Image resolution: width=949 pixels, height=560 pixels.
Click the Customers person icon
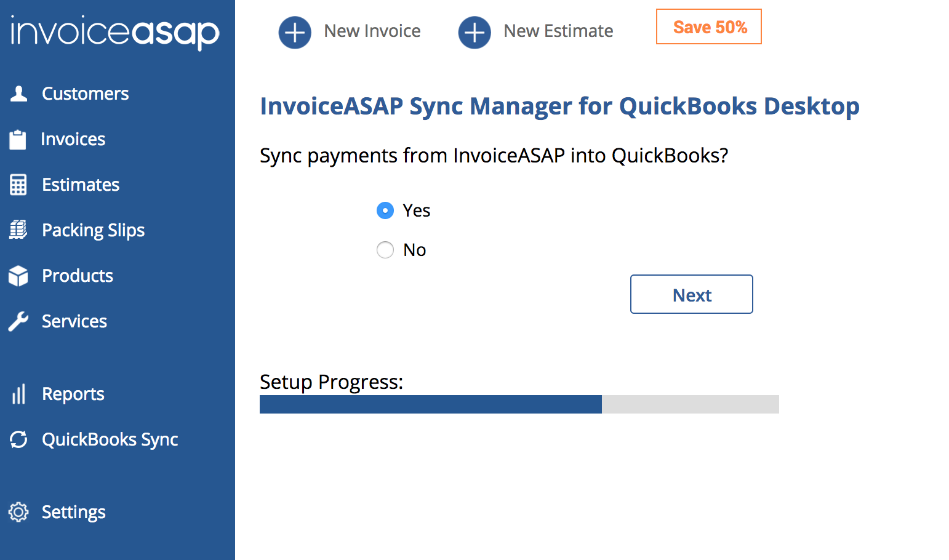(19, 94)
